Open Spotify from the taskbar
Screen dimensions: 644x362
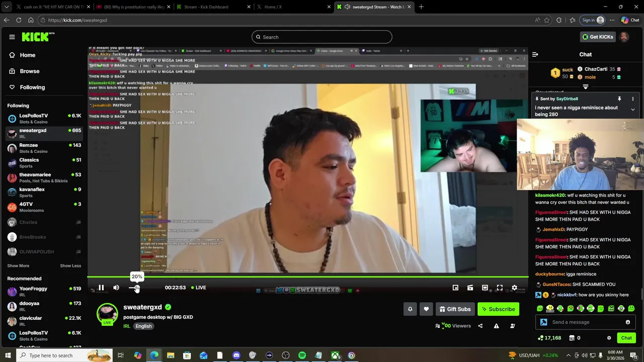pyautogui.click(x=302, y=355)
